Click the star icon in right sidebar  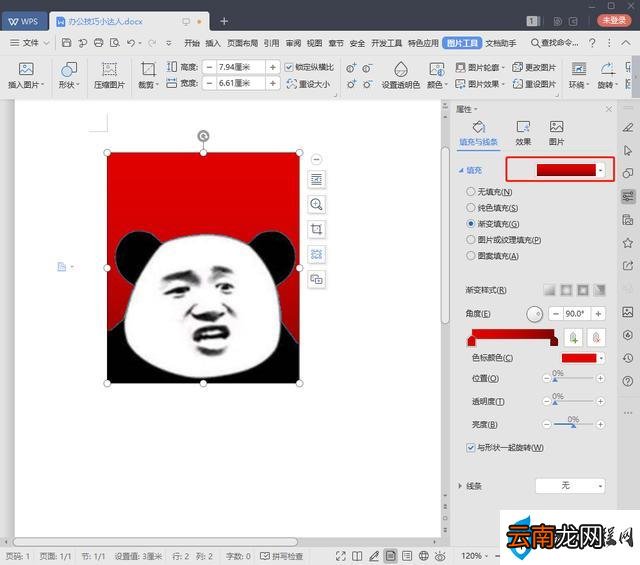click(x=628, y=243)
